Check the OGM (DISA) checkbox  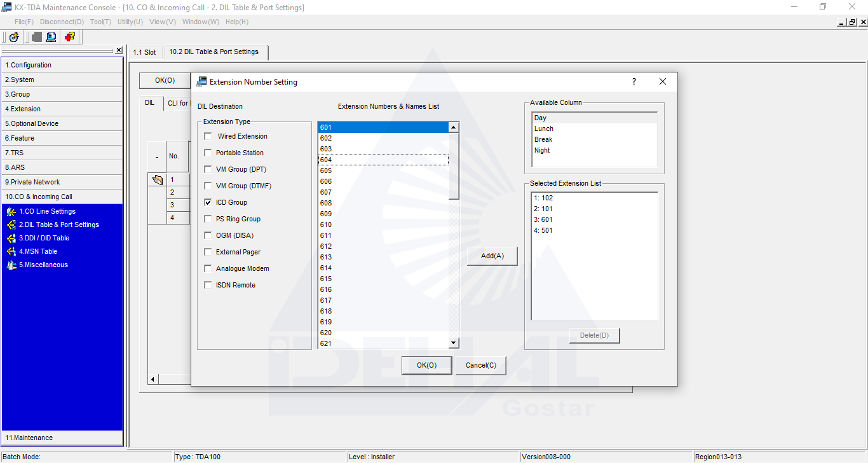(208, 235)
